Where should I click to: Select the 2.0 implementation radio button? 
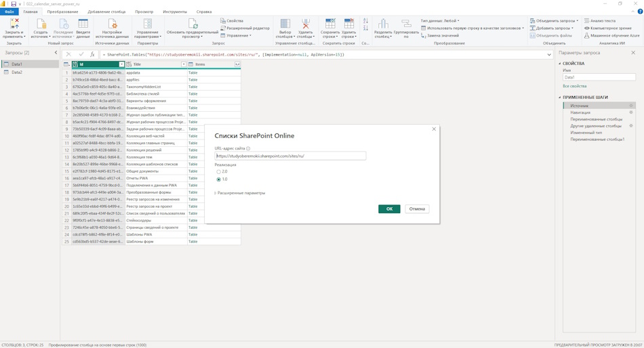(218, 172)
